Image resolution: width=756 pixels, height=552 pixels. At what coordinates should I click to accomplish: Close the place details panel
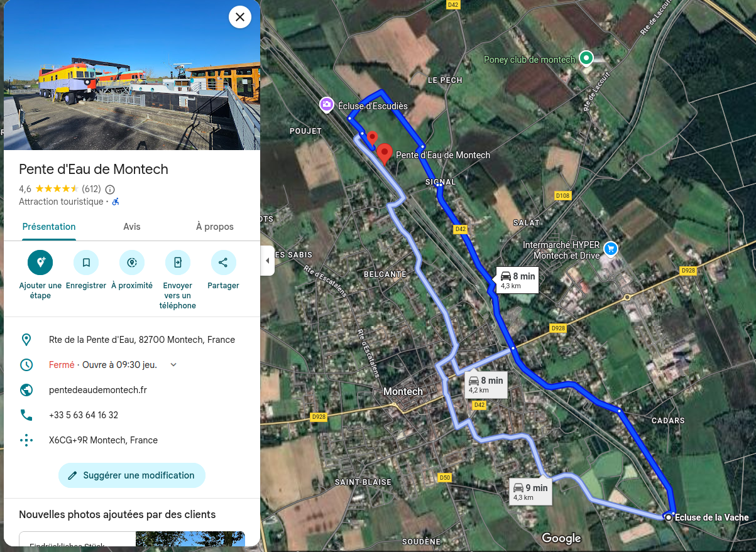[239, 17]
